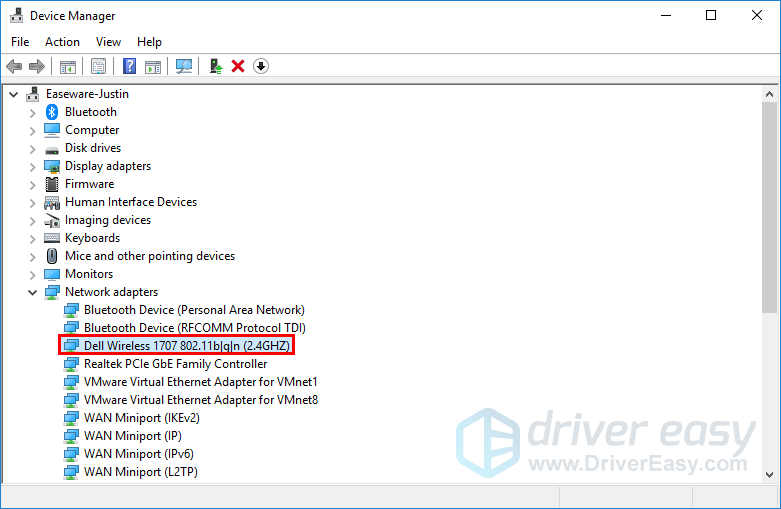Click the vertical scrollbar down arrow

[x=770, y=474]
